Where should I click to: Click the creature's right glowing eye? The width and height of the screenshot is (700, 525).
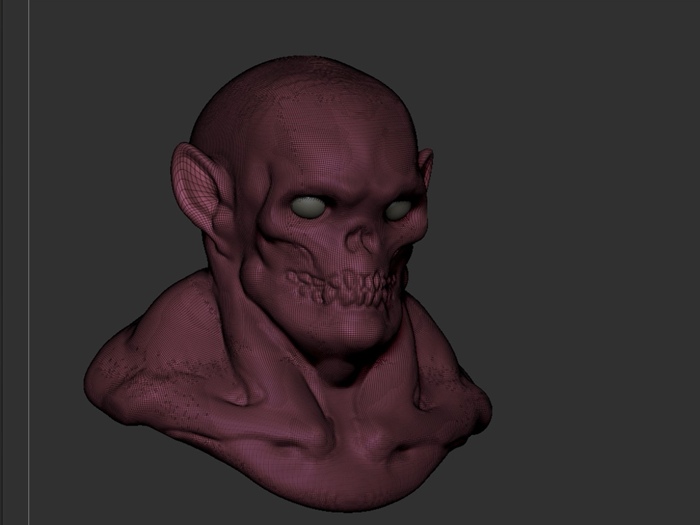point(397,209)
